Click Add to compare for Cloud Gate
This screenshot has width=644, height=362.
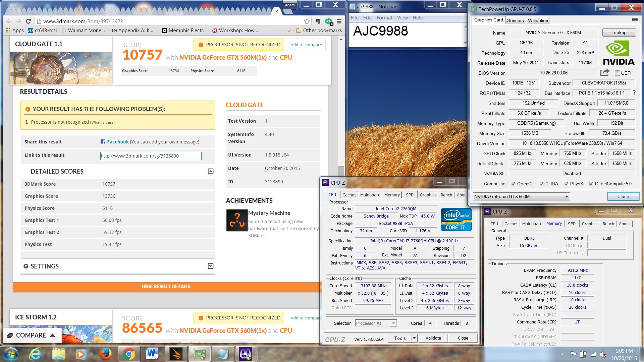coord(306,45)
